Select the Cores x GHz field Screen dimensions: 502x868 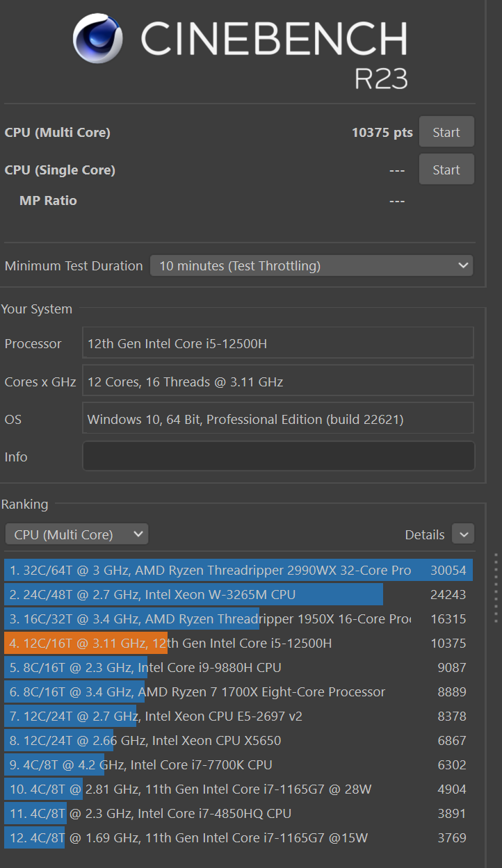click(x=278, y=382)
